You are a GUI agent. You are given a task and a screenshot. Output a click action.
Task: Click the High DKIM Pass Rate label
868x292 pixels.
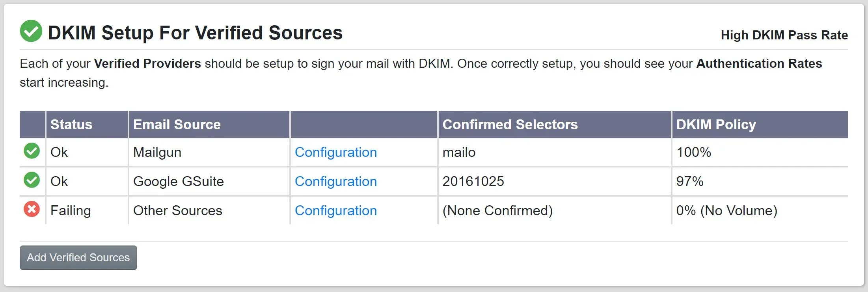click(784, 35)
